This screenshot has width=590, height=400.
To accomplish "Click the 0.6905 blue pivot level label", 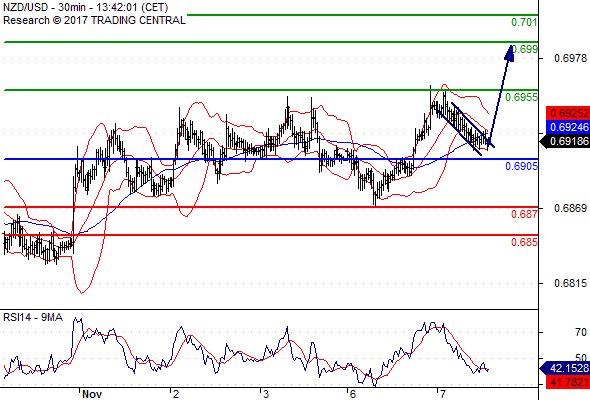I will (x=521, y=166).
